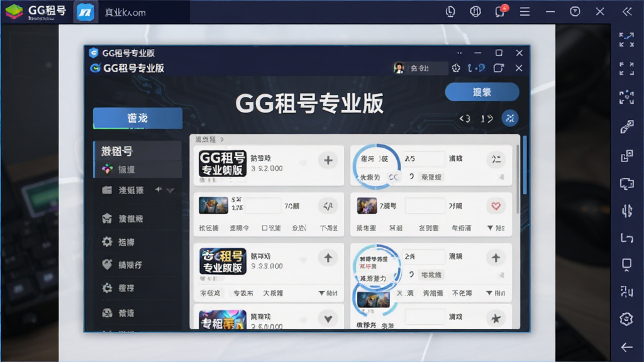
Task: Click round lines icon at top-right card's end
Action: point(496,159)
